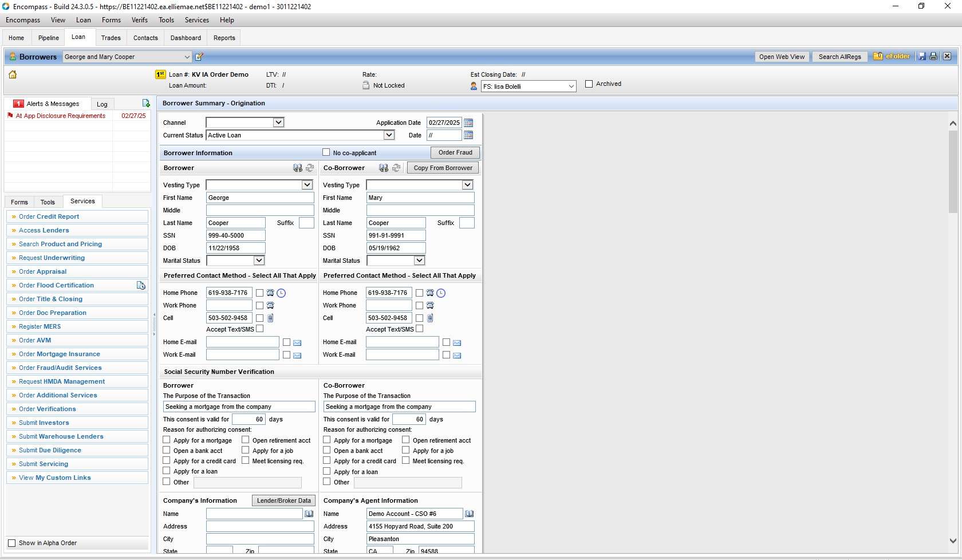Image resolution: width=962 pixels, height=560 pixels.
Task: Open the Forms menu
Action: [111, 20]
